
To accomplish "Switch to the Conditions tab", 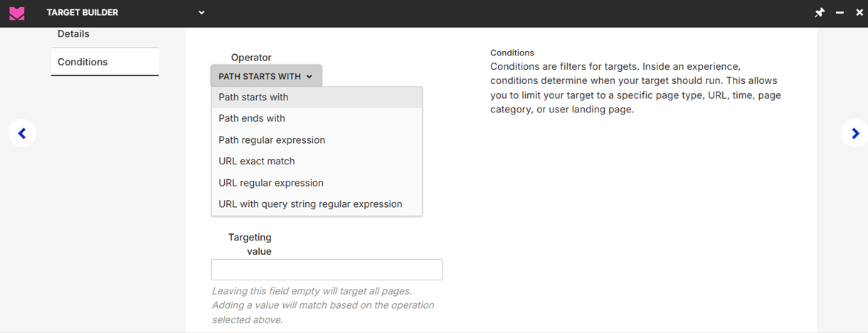I will click(83, 62).
